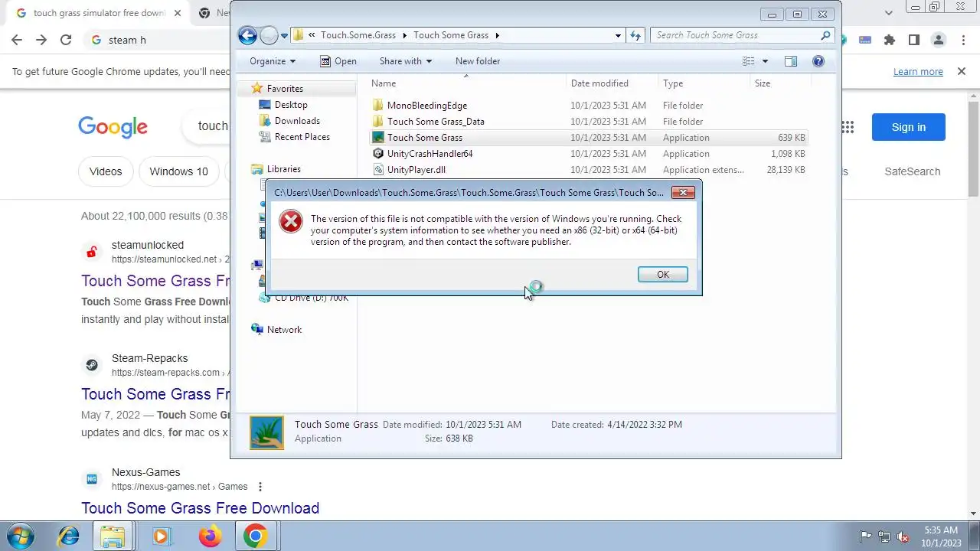This screenshot has width=980, height=551.
Task: Click New folder in Explorer toolbar
Action: click(477, 61)
